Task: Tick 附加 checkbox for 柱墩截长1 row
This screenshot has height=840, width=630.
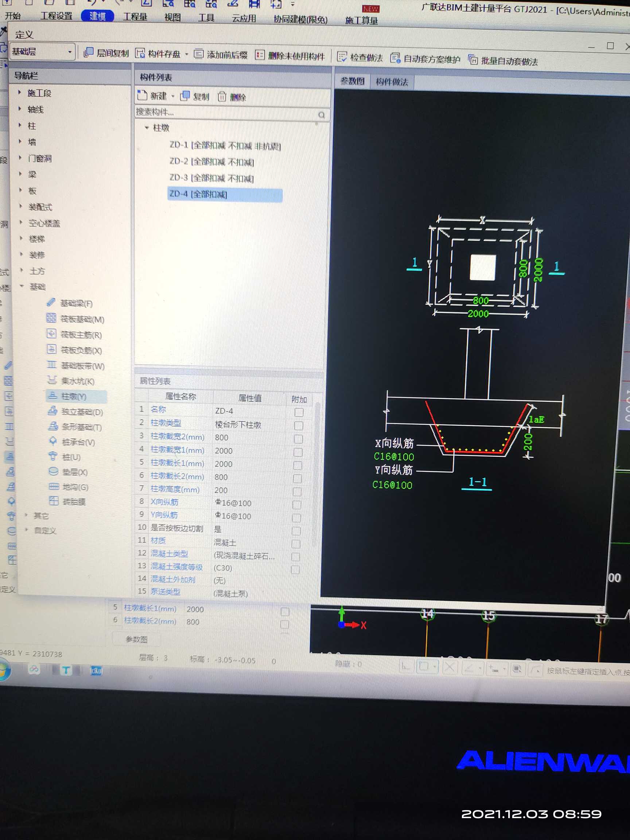Action: tap(298, 465)
